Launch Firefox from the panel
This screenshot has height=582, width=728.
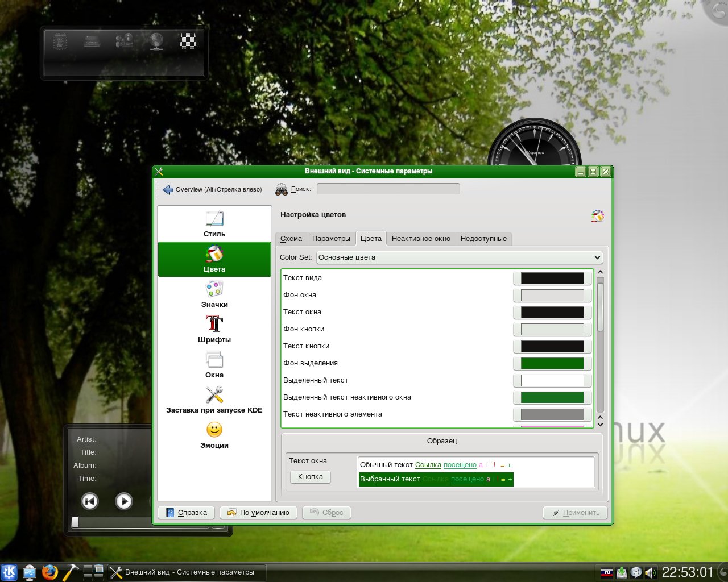[x=50, y=572]
